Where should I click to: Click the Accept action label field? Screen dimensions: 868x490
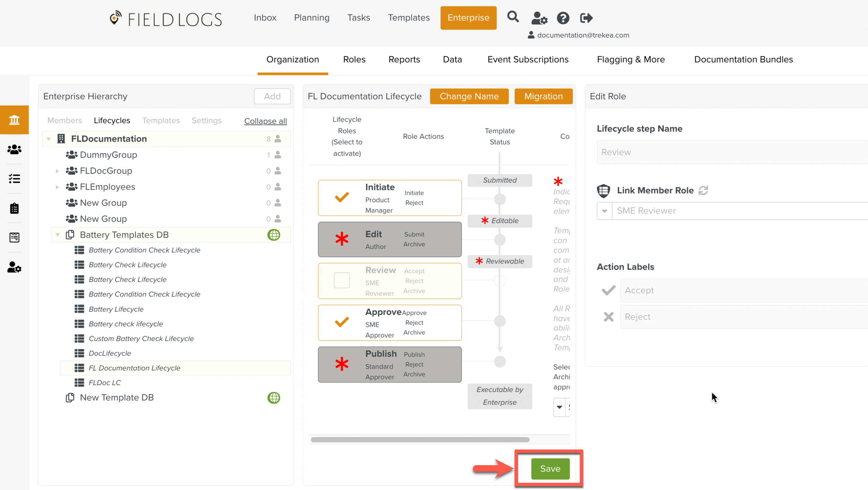pyautogui.click(x=744, y=290)
